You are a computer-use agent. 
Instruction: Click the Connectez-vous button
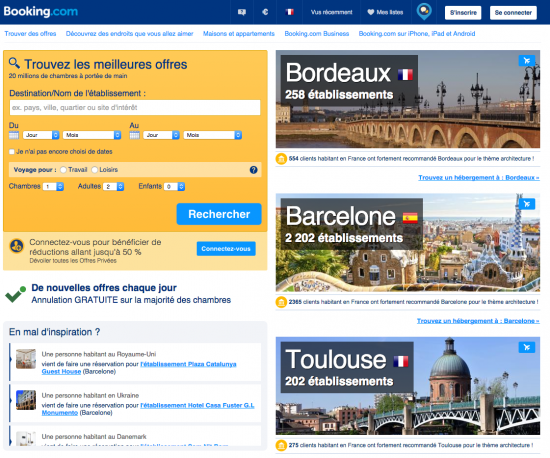[x=226, y=249]
